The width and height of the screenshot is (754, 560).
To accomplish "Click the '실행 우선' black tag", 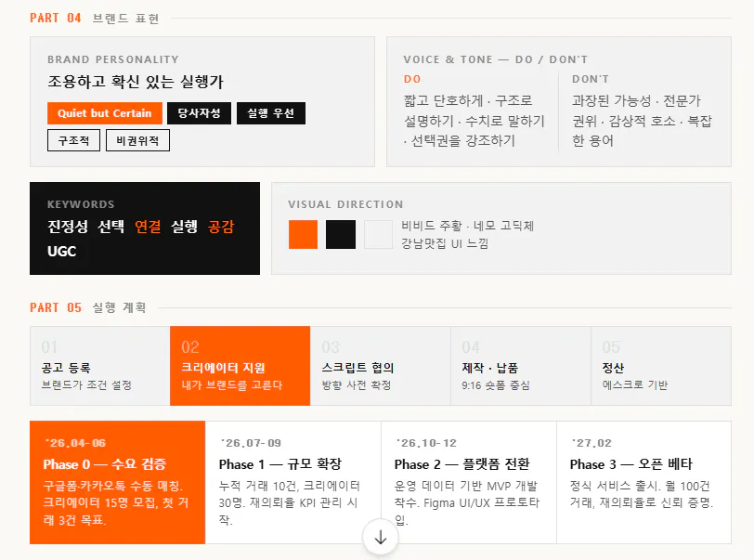I will point(271,113).
